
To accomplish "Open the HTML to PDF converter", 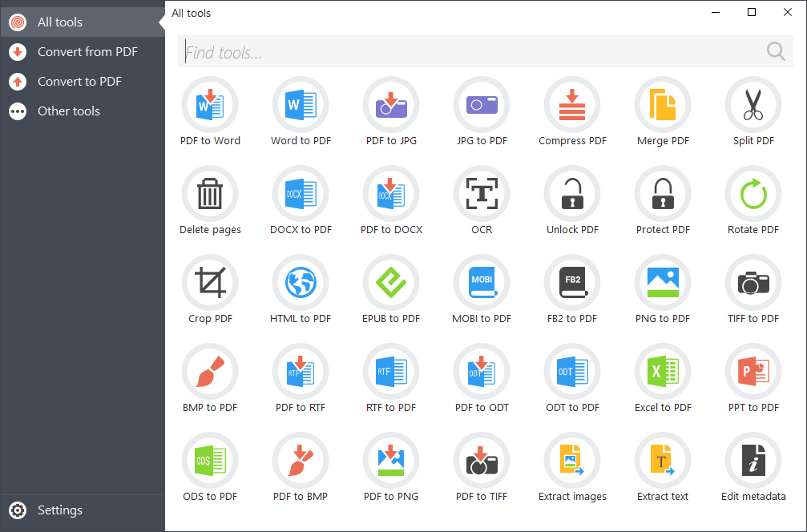I will coord(301,290).
